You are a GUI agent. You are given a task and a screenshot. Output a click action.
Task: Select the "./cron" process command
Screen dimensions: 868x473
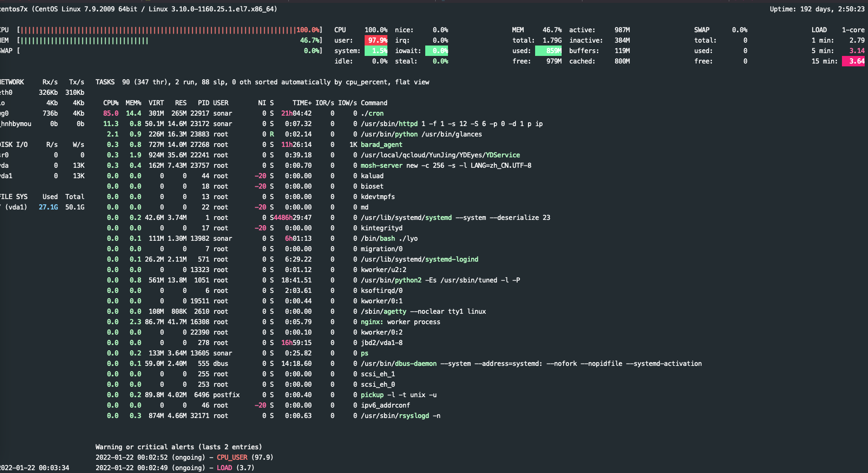(x=372, y=113)
